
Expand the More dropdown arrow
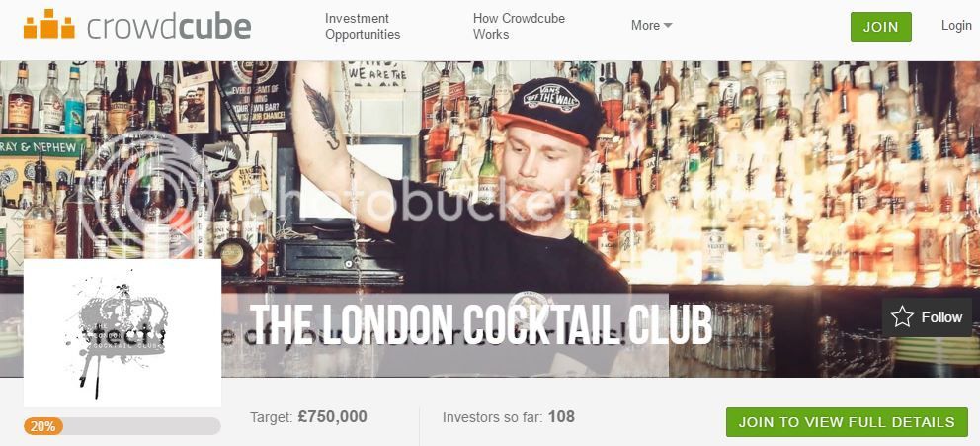tap(668, 26)
